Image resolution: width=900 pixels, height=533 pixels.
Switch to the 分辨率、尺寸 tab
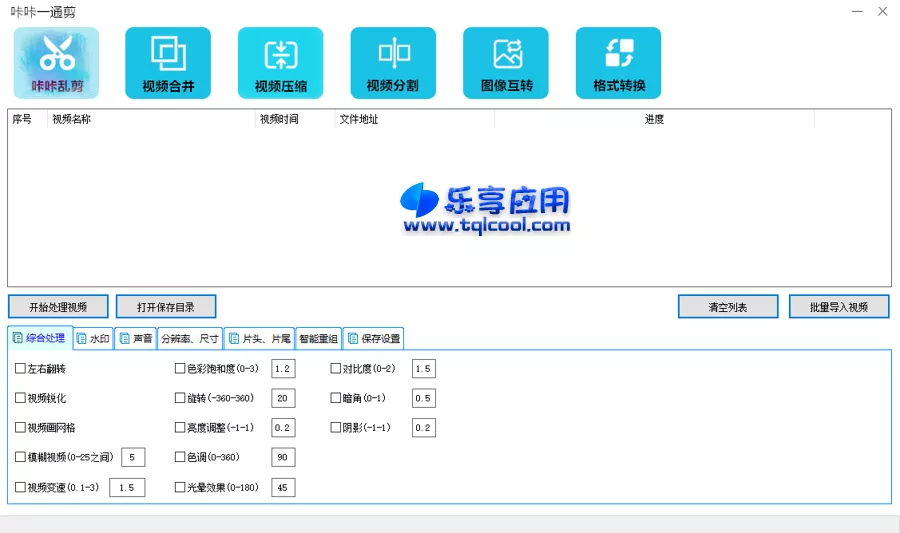(x=190, y=339)
